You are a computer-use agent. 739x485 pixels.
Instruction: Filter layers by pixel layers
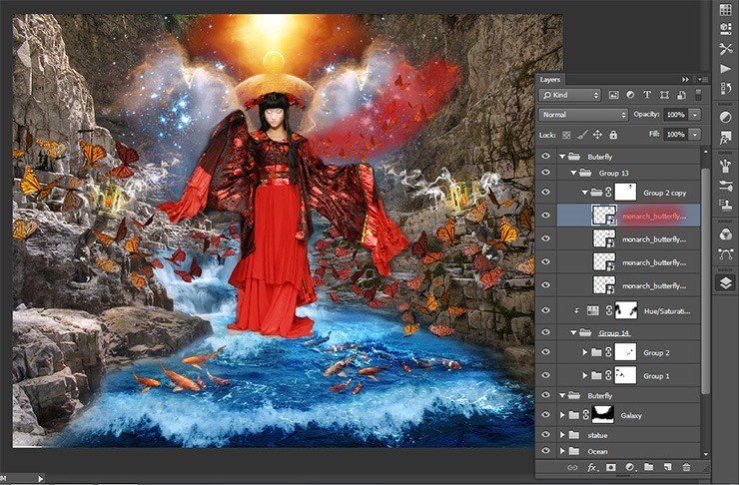[613, 95]
